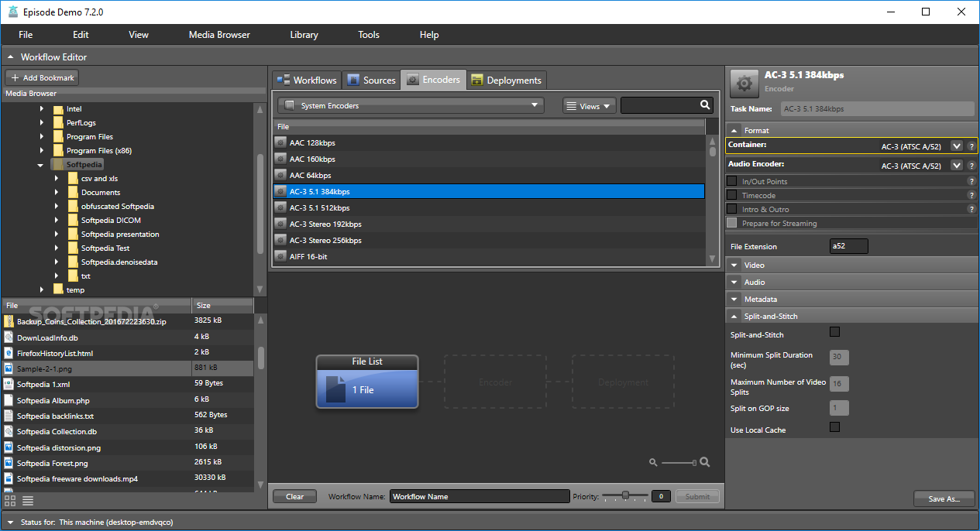This screenshot has width=980, height=531.
Task: Click the Softpedia 1.xml file icon
Action: tap(9, 384)
